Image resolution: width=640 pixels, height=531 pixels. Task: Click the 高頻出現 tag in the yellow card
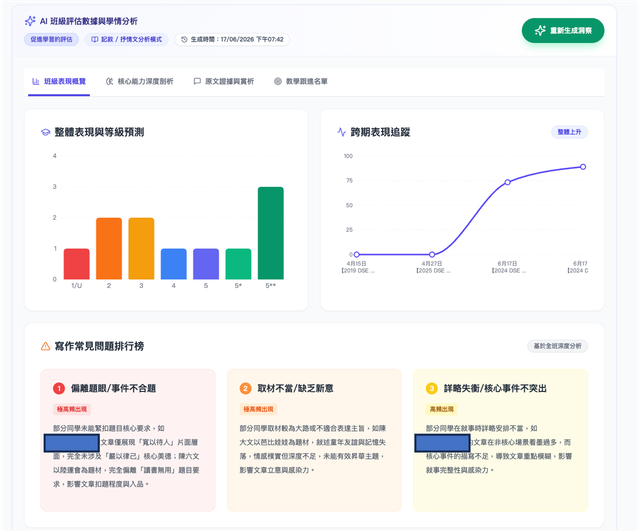click(x=442, y=409)
